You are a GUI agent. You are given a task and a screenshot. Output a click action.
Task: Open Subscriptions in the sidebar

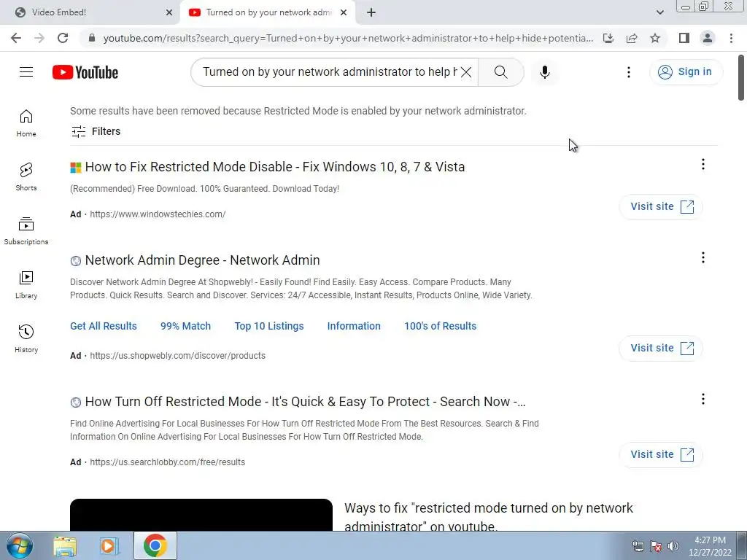26,231
